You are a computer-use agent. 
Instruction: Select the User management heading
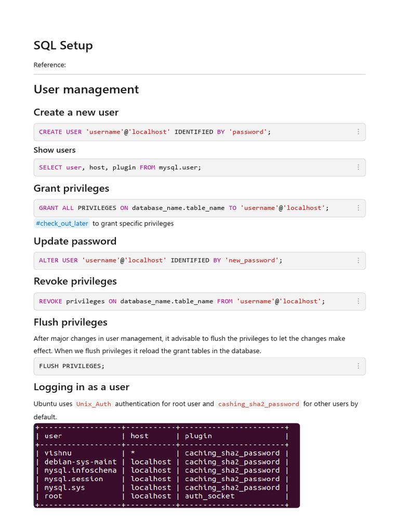(x=86, y=89)
